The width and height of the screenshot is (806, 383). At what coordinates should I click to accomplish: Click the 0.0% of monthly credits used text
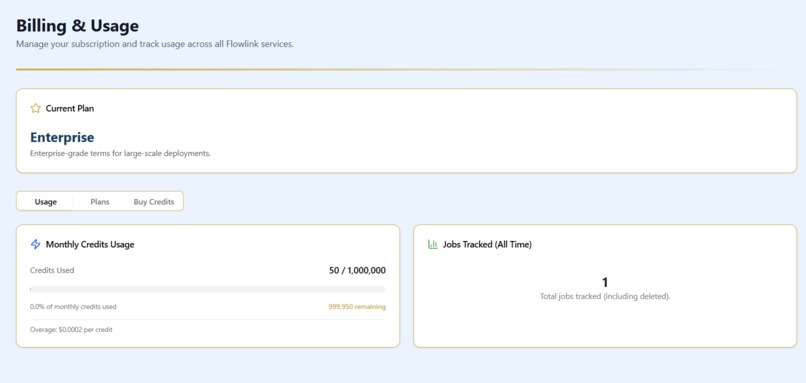(74, 307)
